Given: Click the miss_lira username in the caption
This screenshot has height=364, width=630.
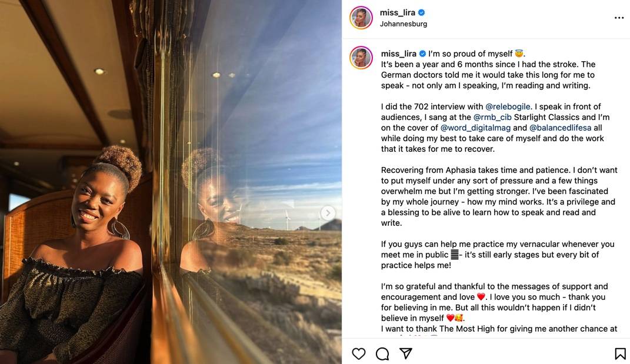Looking at the screenshot, I should click(398, 54).
